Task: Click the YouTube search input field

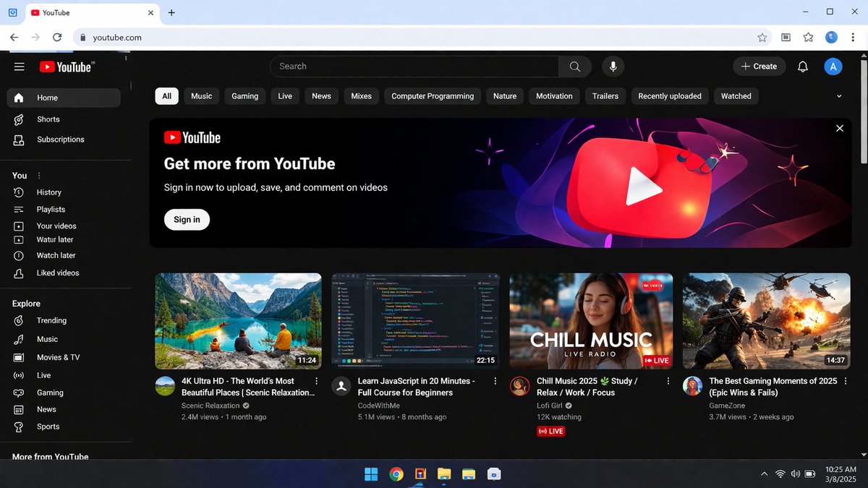Action: point(414,67)
